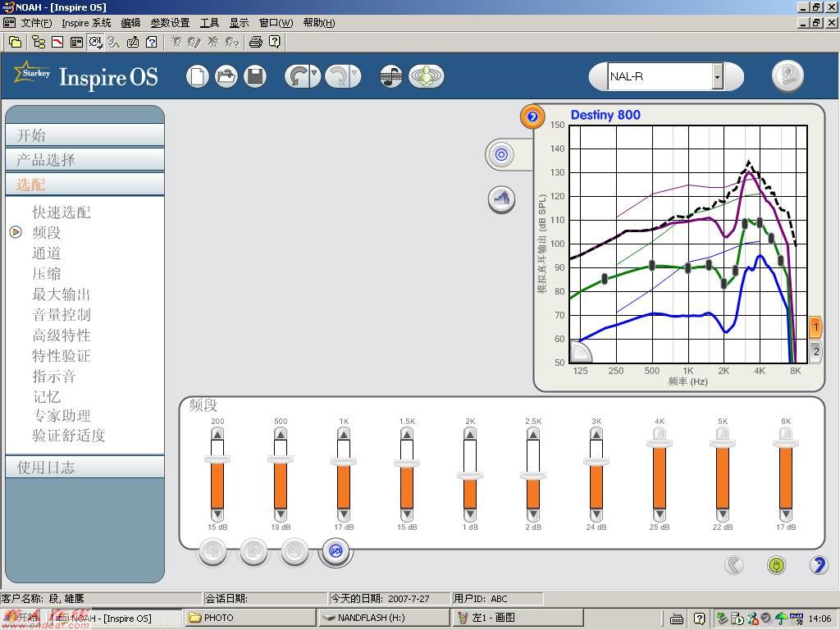Open the 参数设置 menu

[x=170, y=23]
